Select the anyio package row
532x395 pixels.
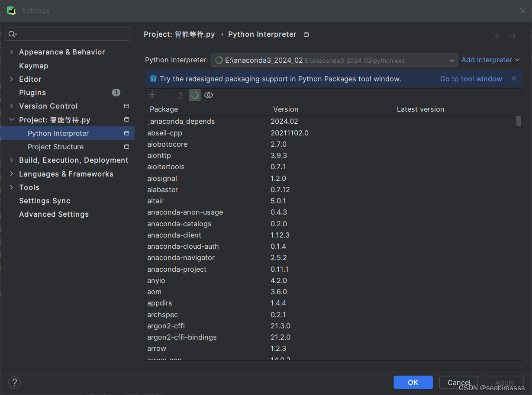tap(331, 280)
